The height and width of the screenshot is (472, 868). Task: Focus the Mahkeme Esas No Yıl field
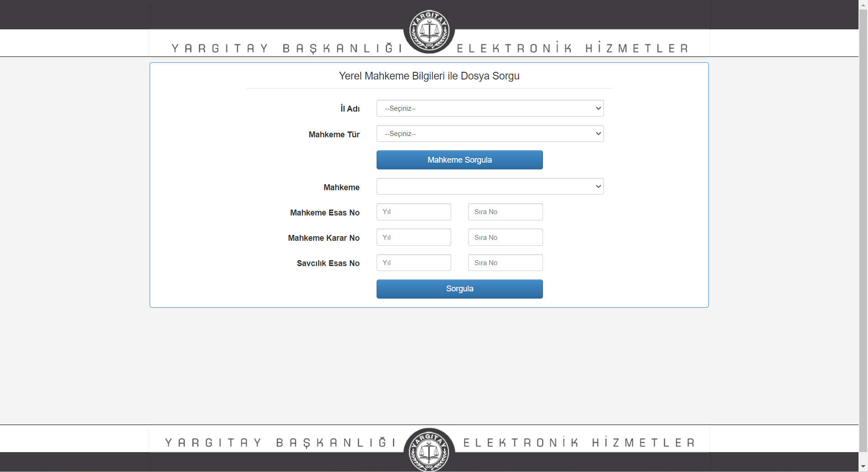pos(414,212)
